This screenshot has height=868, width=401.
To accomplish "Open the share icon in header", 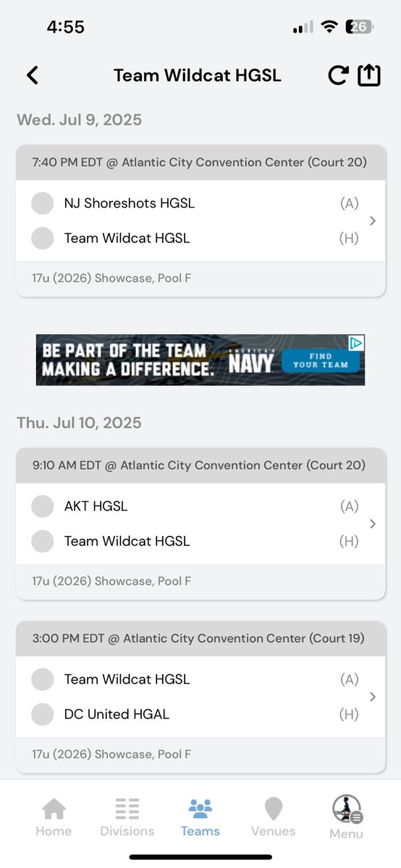I will coord(369,75).
